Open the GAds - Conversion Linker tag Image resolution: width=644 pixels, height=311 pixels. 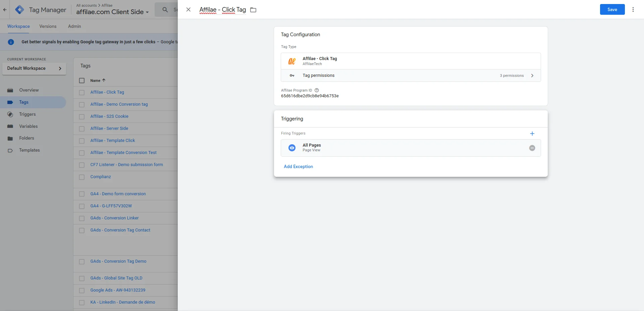coord(114,218)
